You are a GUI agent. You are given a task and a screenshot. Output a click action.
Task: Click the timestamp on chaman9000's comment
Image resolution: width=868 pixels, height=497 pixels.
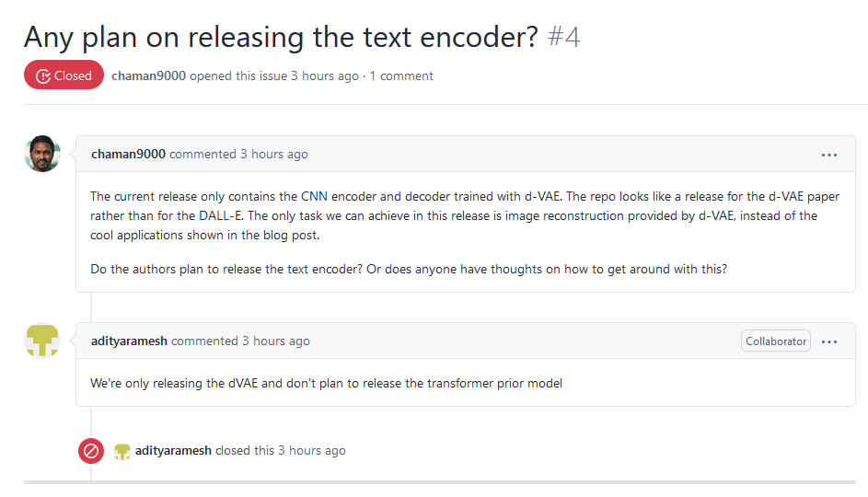(x=274, y=154)
